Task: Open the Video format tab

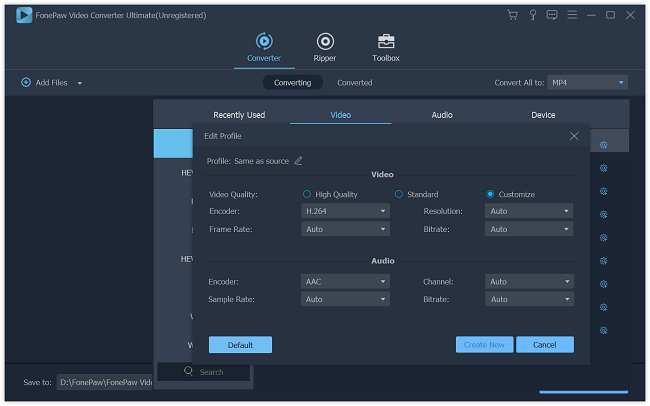Action: click(x=340, y=115)
